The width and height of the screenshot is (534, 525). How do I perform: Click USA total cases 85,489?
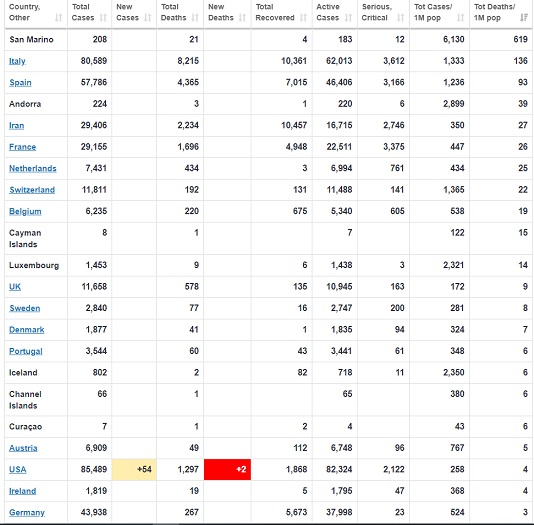point(94,469)
